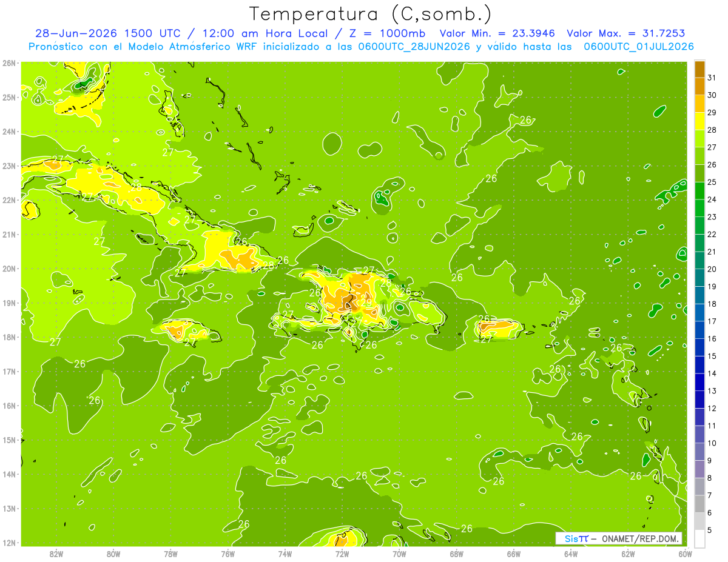This screenshot has height=562, width=728.
Task: Click the '17N' latitude axis label
Action: (x=9, y=372)
